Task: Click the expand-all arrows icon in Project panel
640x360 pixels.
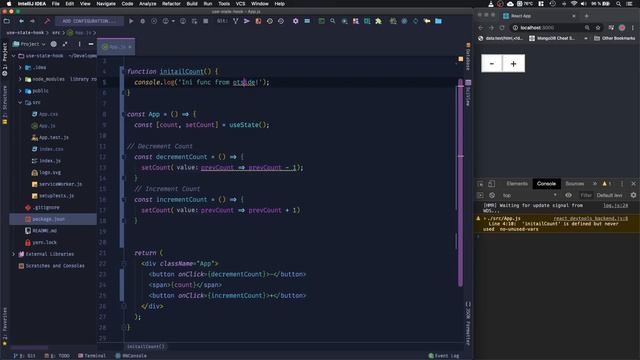Action: 65,44
